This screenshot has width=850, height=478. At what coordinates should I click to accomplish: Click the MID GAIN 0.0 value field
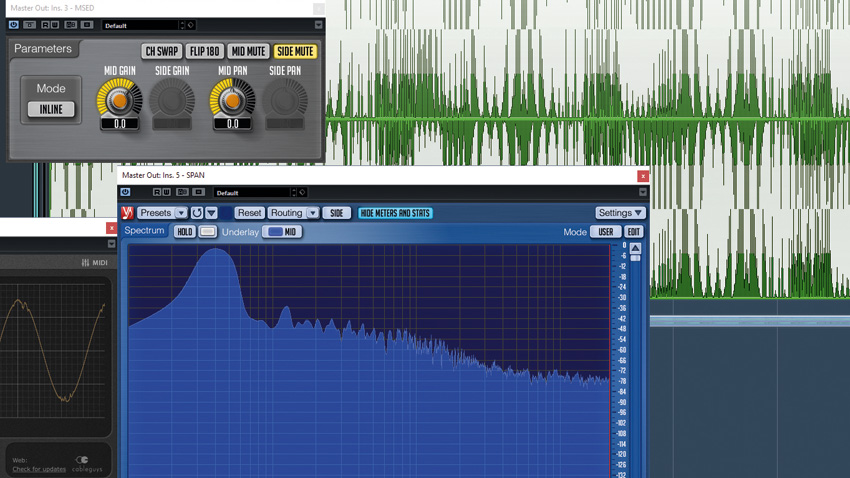[120, 124]
